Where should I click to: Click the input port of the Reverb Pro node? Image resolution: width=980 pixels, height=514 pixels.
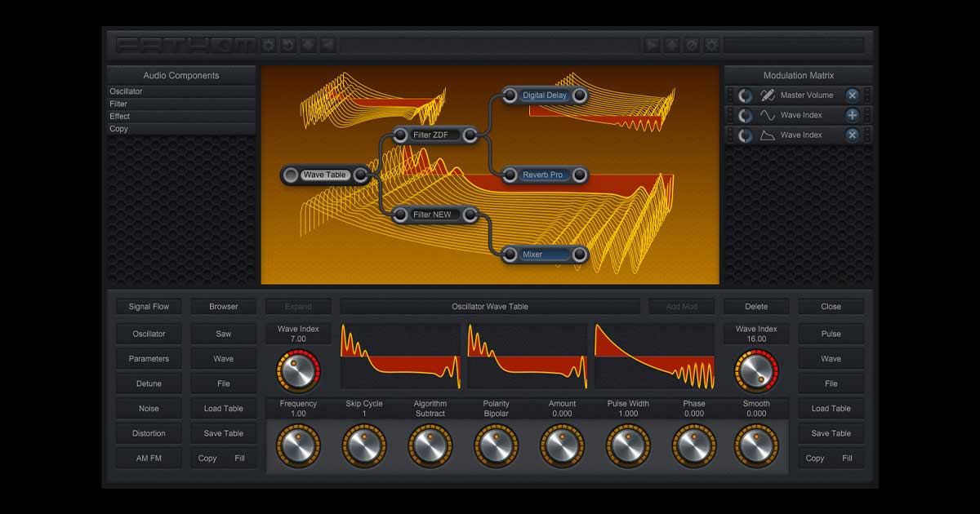tap(510, 175)
